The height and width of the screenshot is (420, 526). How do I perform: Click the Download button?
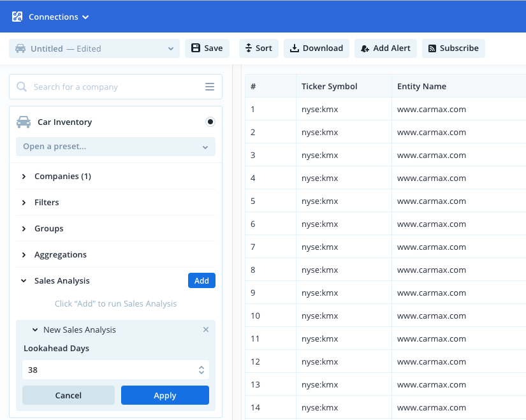click(x=316, y=48)
